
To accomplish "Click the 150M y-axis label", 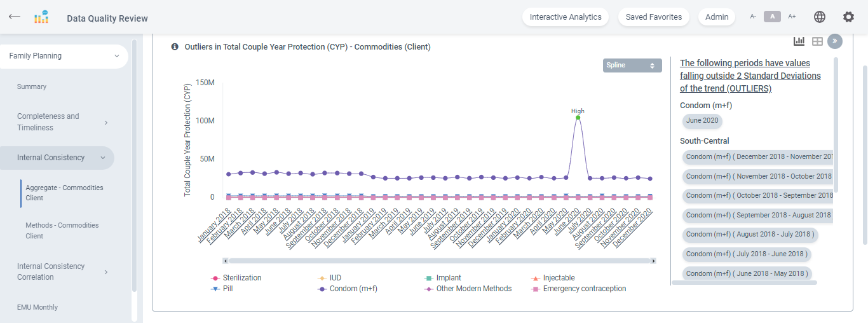I will [204, 83].
